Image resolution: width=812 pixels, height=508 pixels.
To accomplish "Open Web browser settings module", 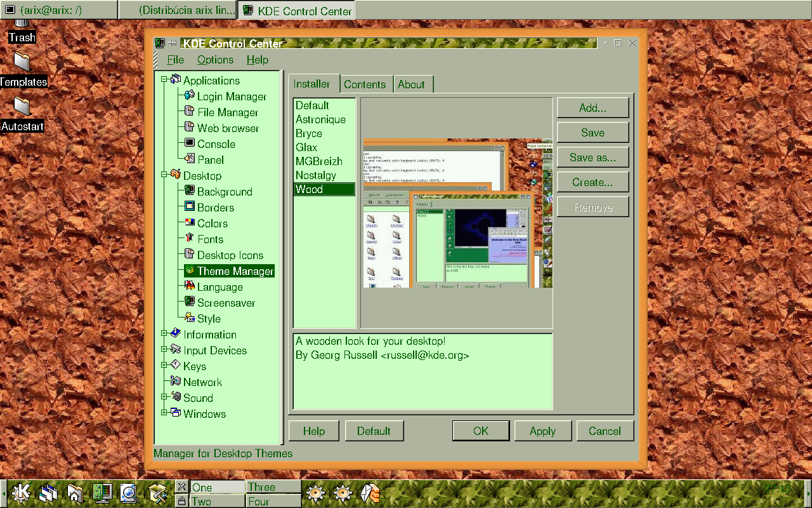I will coord(221,128).
